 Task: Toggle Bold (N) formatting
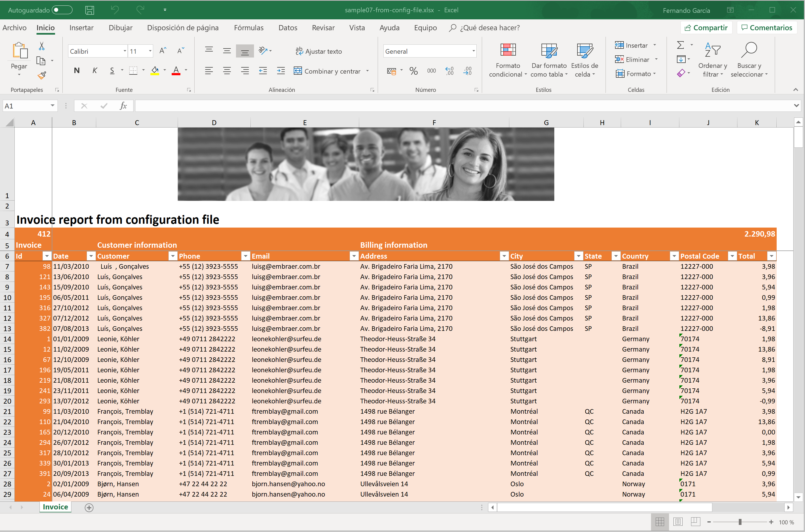coord(77,71)
